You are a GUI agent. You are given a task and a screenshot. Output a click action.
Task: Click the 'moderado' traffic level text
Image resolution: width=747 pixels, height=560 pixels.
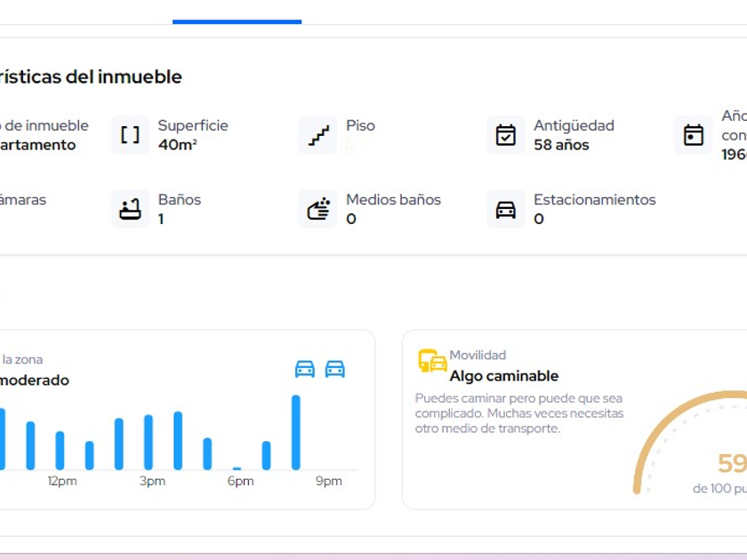35,380
